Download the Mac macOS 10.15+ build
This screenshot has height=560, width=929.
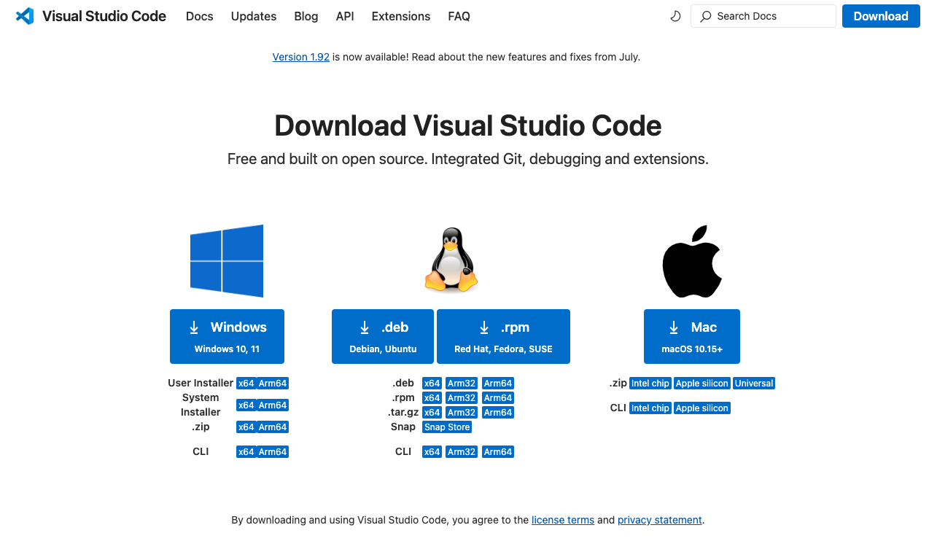click(x=692, y=336)
